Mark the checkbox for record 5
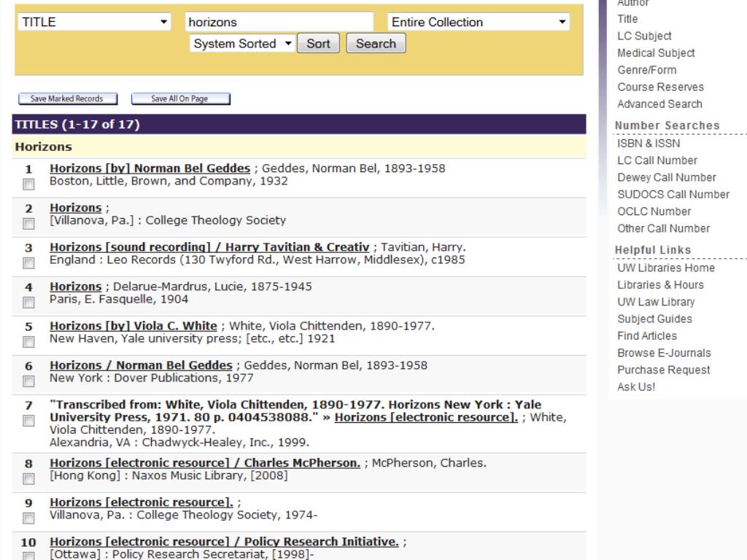The image size is (747, 560). pos(28,342)
